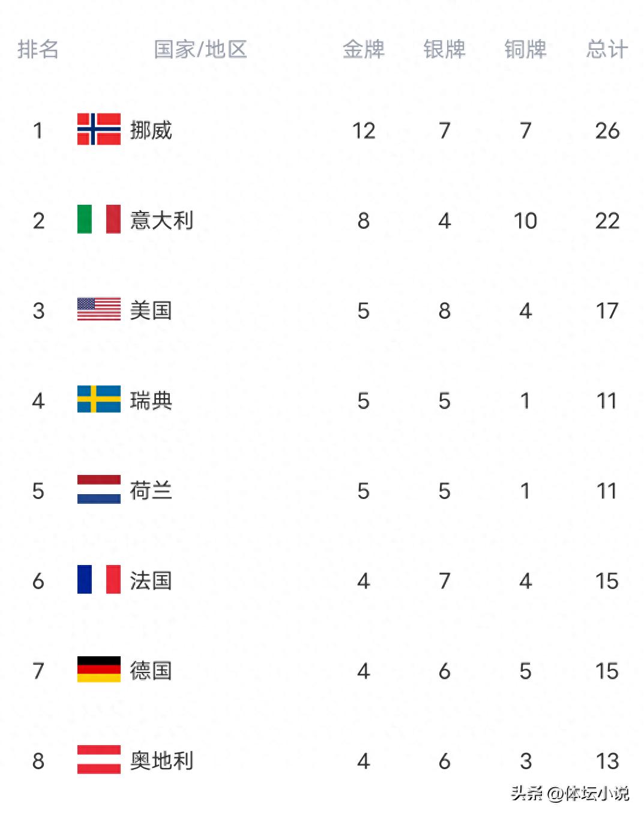
Task: Click the Sweden flag icon
Action: point(98,399)
